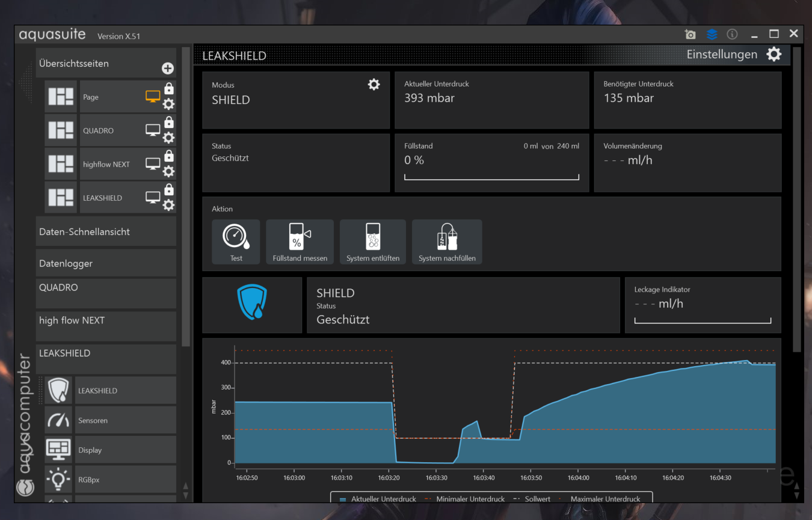Select Sensoren under the LEAKSHIELD device

[x=126, y=420]
